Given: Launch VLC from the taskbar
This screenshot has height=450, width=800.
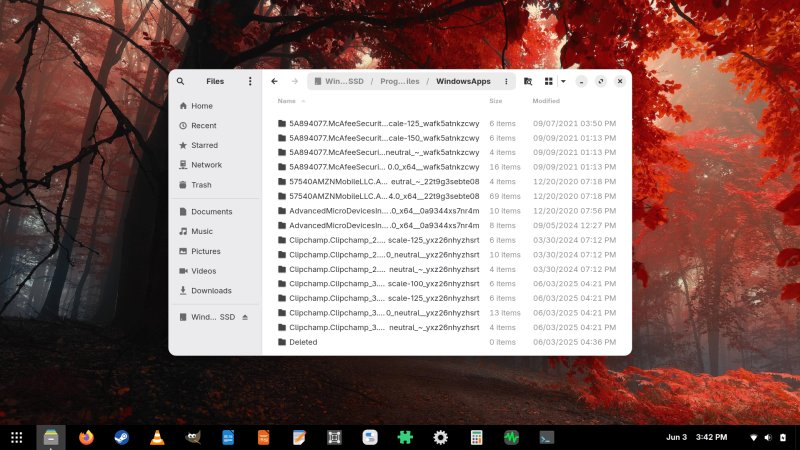Looking at the screenshot, I should click(157, 437).
